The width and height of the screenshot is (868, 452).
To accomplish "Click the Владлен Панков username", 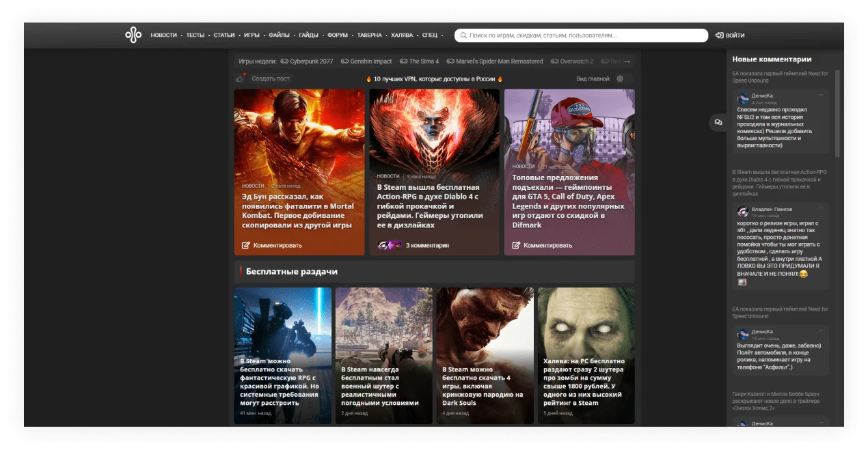I will (772, 209).
